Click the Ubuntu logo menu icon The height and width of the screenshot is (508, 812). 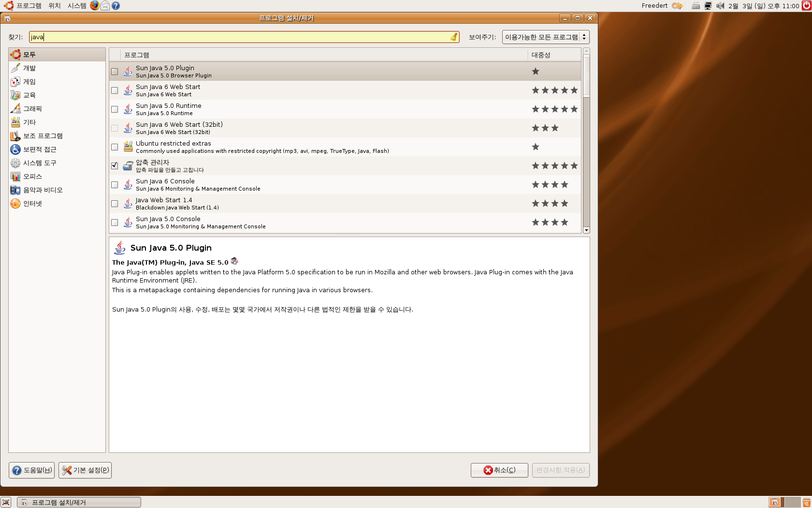point(9,5)
